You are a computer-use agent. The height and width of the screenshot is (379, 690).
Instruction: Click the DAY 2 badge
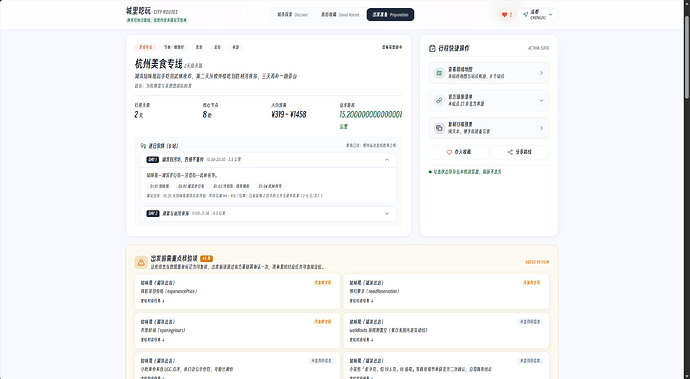click(153, 213)
